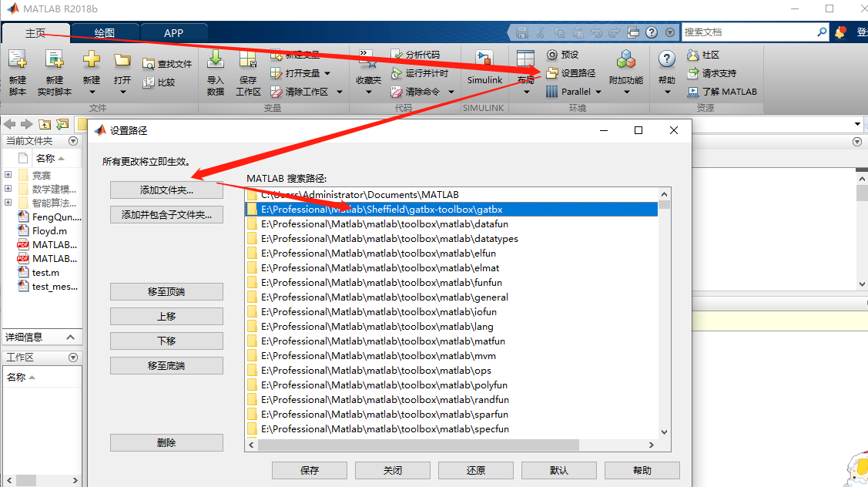
Task: Open the 布局 layout menu
Action: (525, 72)
